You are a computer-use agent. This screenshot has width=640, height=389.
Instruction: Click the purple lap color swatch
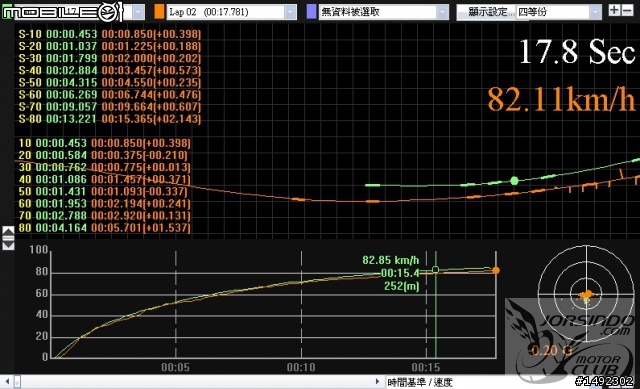(311, 12)
